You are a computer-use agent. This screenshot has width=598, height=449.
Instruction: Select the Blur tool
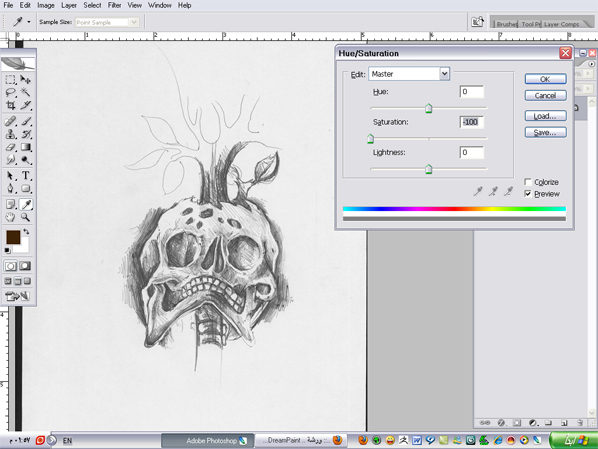pos(10,159)
